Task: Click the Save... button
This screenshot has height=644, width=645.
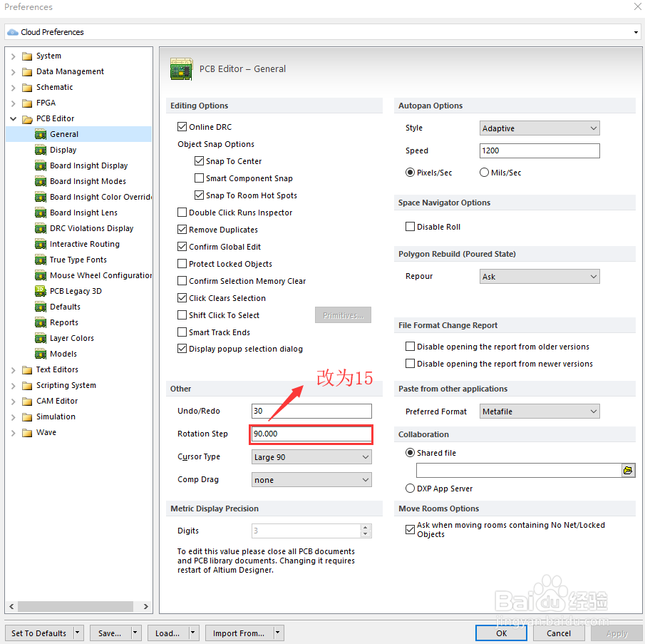Action: (x=110, y=633)
